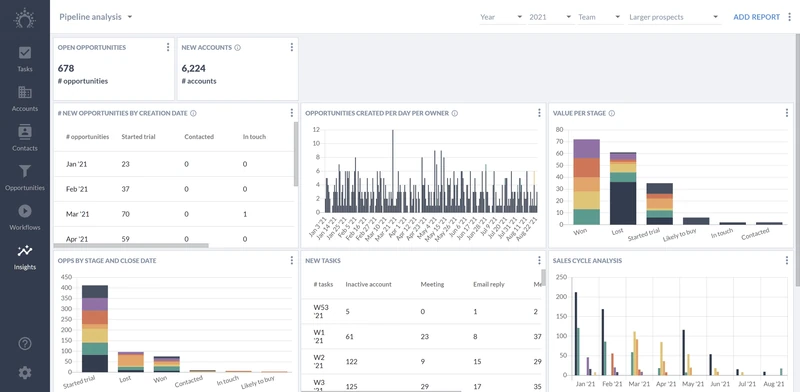
Task: Click horizontal scrollbar under new opportunities table
Action: coord(131,246)
